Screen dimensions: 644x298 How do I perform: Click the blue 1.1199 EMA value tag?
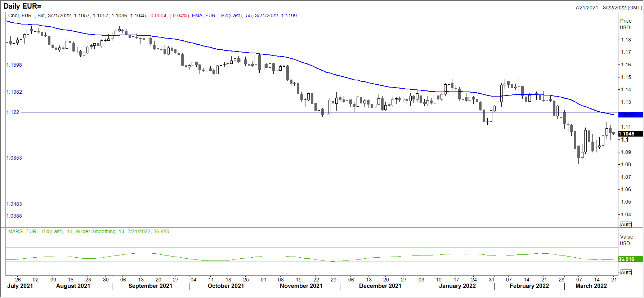pos(631,115)
